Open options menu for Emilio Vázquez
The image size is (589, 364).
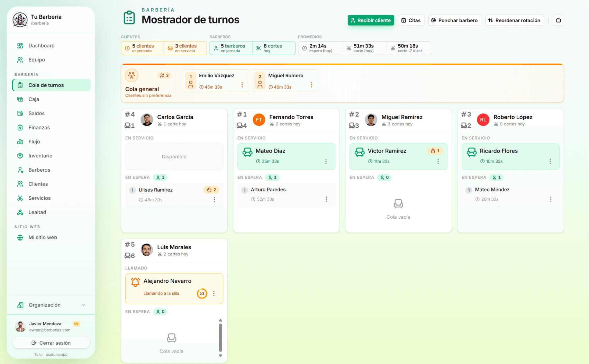tap(242, 85)
